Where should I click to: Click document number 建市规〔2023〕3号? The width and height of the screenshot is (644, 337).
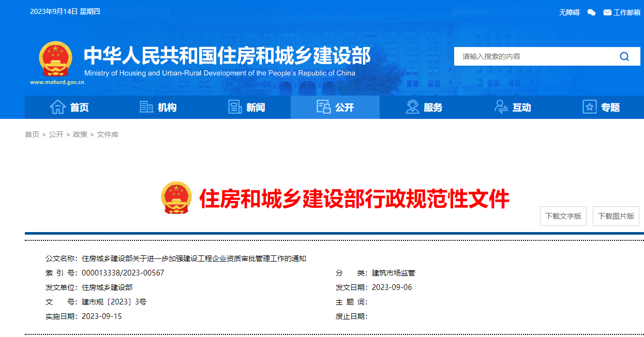point(114,302)
